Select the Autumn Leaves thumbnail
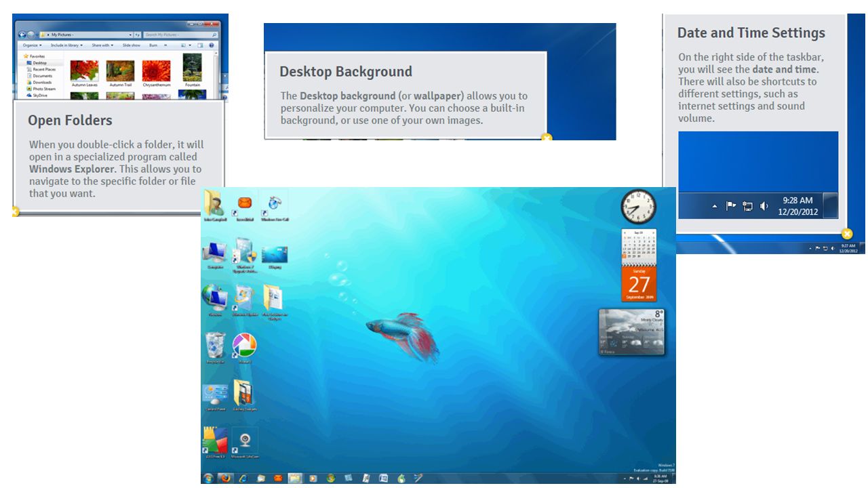 coord(84,70)
